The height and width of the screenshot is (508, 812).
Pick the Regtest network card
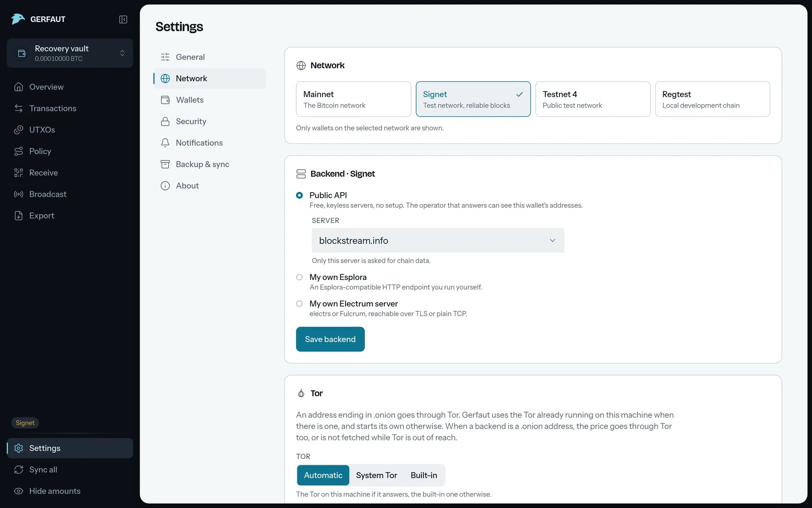click(x=713, y=99)
